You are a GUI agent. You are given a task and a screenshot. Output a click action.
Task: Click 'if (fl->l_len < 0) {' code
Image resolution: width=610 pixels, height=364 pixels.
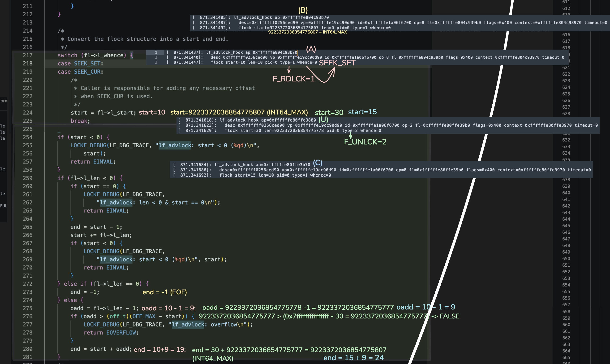tap(90, 178)
